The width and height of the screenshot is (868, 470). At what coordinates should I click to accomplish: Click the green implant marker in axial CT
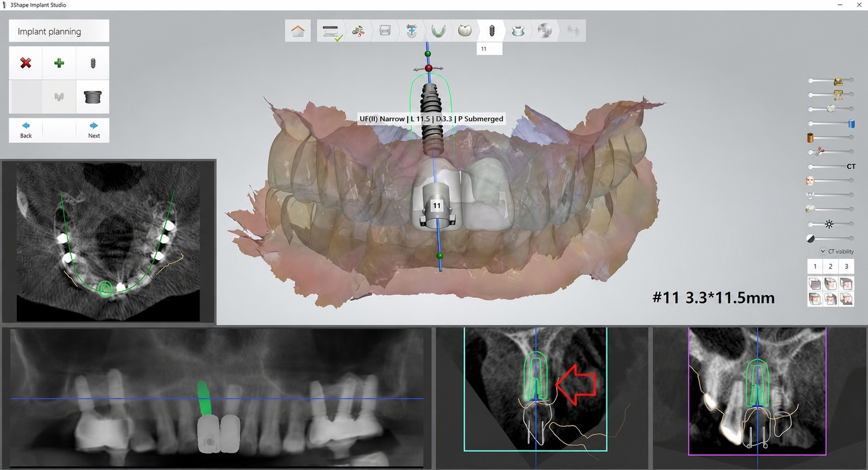[106, 288]
